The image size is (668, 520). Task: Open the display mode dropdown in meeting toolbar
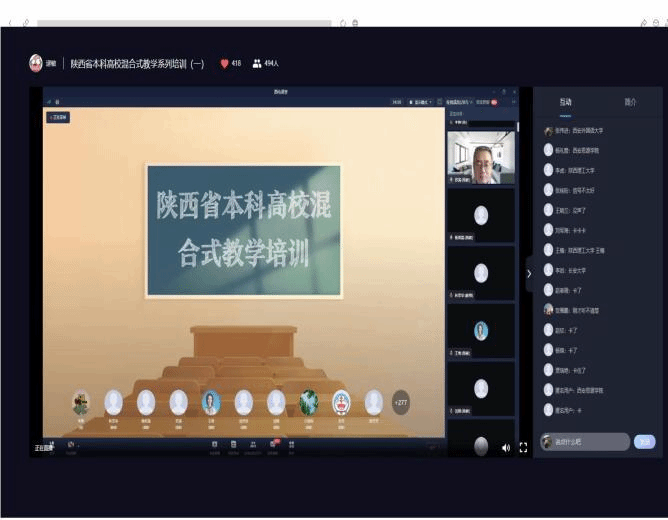[420, 102]
